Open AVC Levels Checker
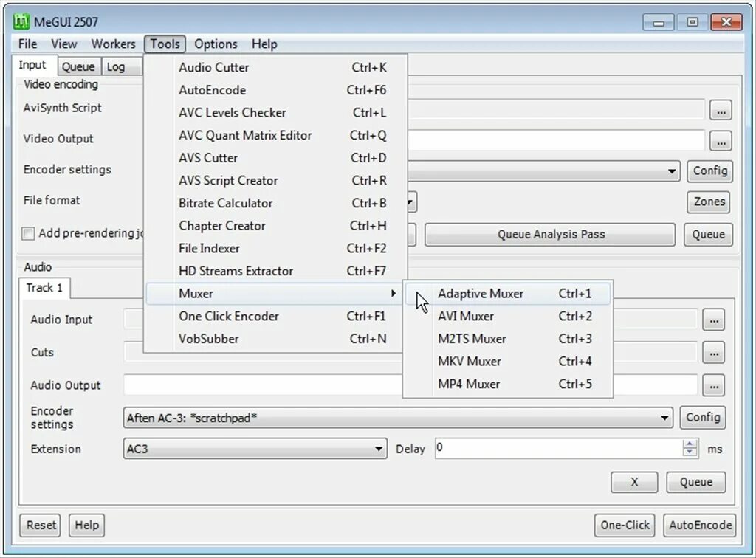Image resolution: width=756 pixels, height=558 pixels. (276, 113)
